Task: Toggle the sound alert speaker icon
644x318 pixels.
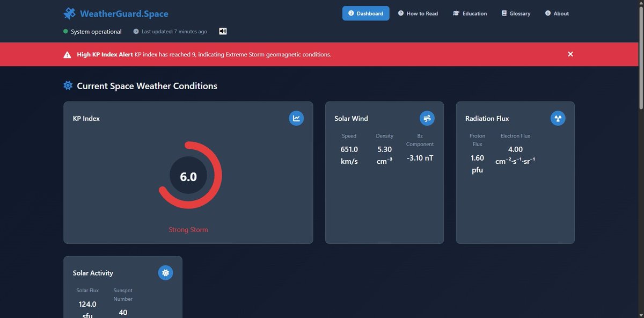Action: pos(223,31)
